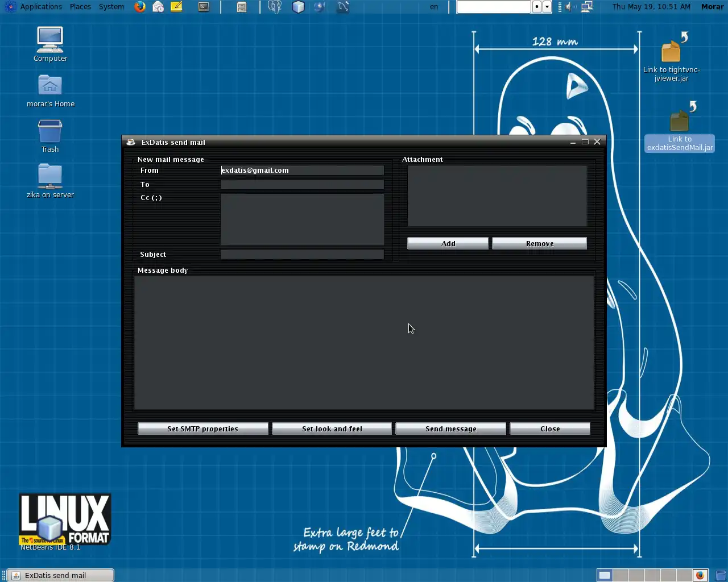Click the Attachment list box

pos(497,196)
